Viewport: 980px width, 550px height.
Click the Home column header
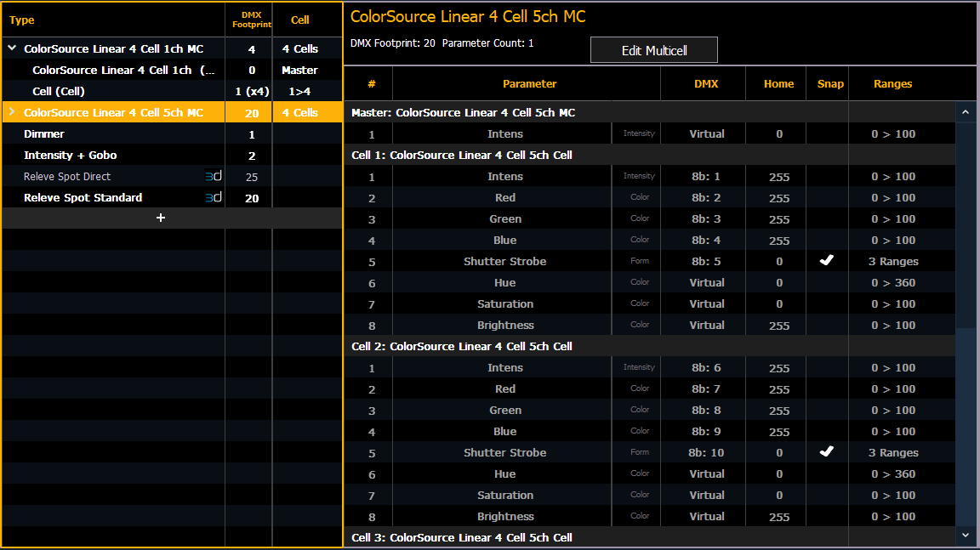pos(778,83)
